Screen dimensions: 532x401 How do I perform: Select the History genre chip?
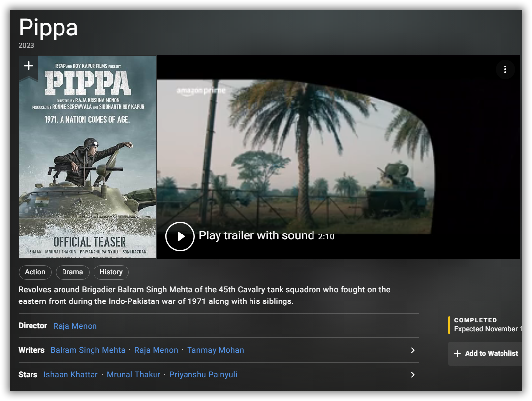(111, 272)
